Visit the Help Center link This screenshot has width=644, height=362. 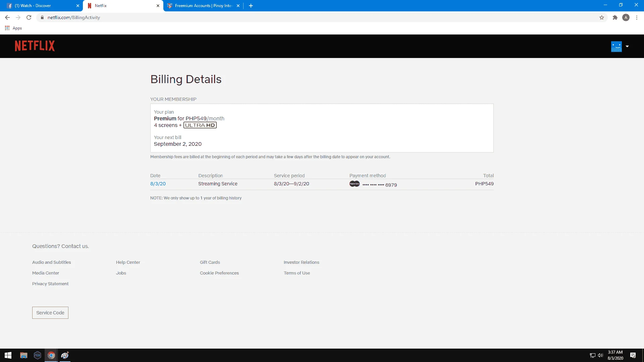click(128, 262)
